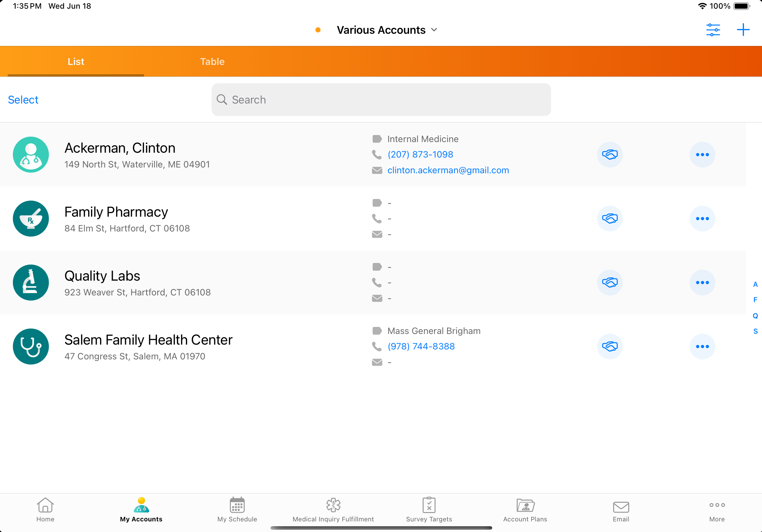Viewport: 762px width, 532px height.
Task: Email clinton.ackerman@gmail.com link
Action: [448, 170]
